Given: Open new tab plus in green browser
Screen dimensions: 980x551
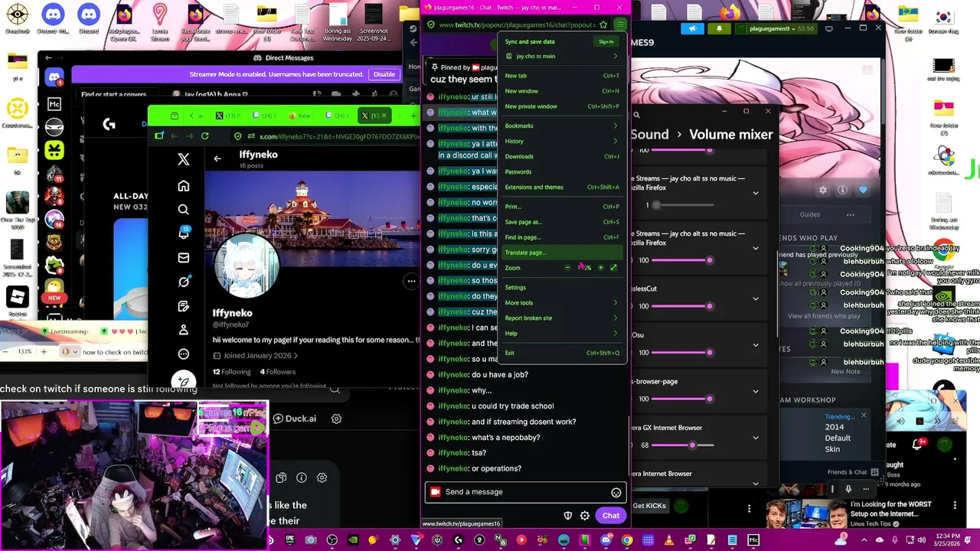Looking at the screenshot, I should point(413,116).
